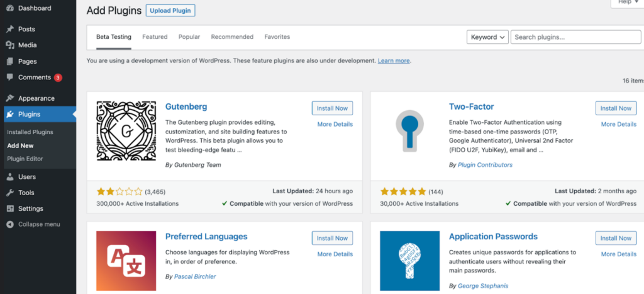Viewport: 644px width, 294px height.
Task: Collapse the admin sidebar menu
Action: point(38,225)
